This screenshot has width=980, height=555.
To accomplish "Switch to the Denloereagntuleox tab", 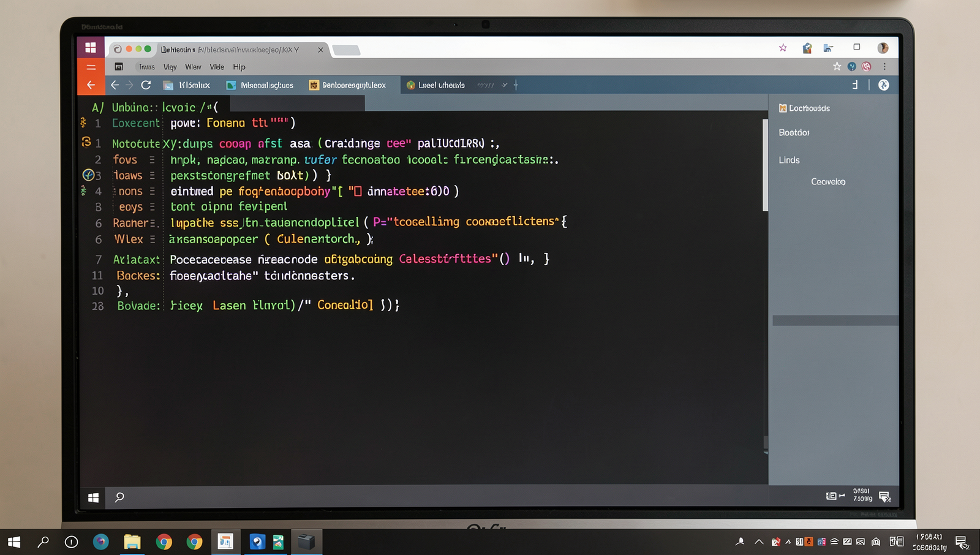I will point(348,85).
